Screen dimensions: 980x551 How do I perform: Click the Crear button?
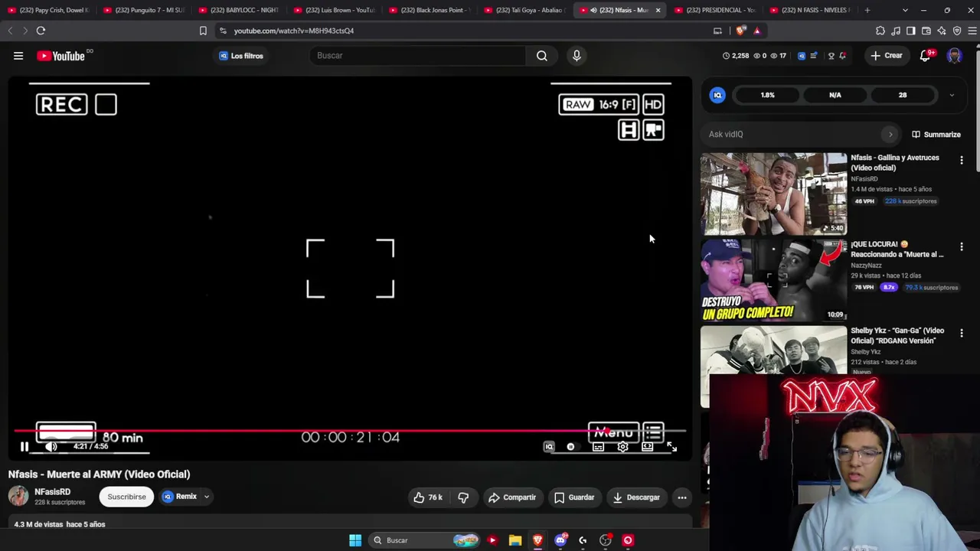coord(887,56)
